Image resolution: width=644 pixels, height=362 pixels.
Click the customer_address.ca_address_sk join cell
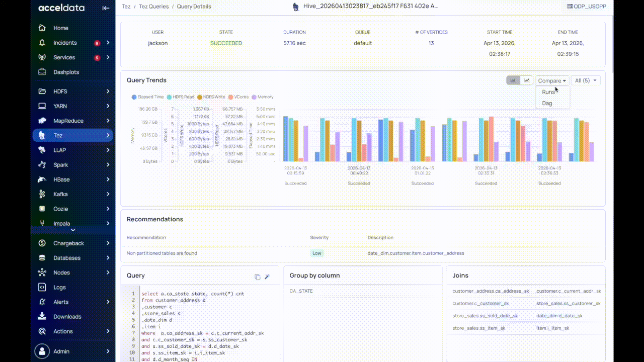(x=491, y=291)
